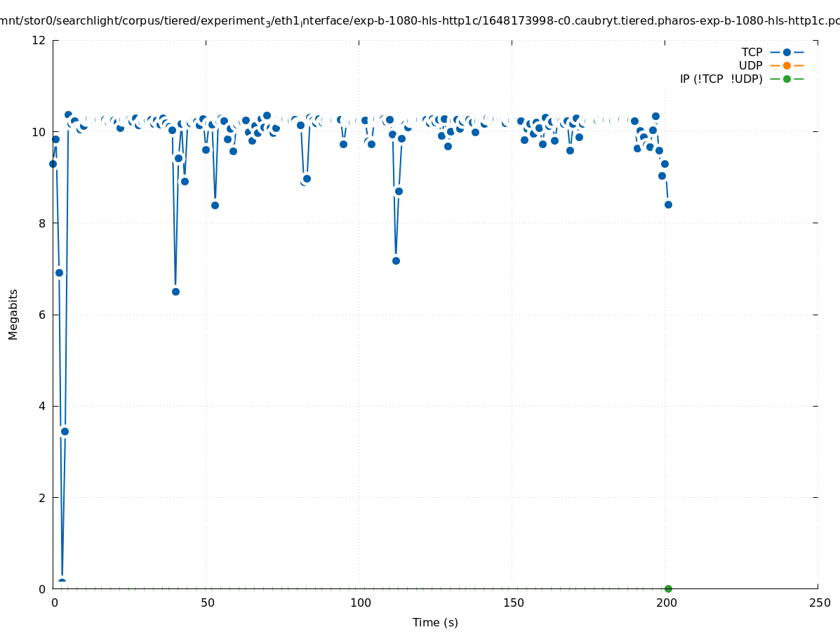Click the Time (s) x-axis label
The height and width of the screenshot is (632, 840).
pyautogui.click(x=435, y=622)
